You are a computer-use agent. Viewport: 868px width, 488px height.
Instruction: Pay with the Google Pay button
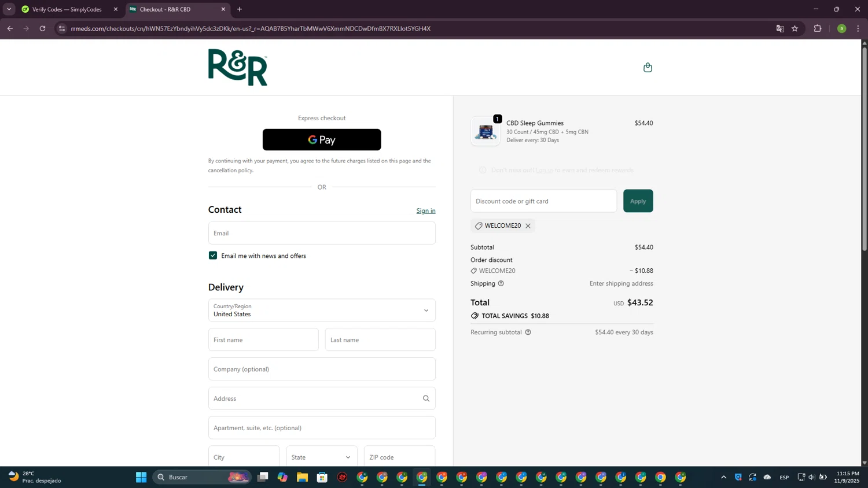322,140
